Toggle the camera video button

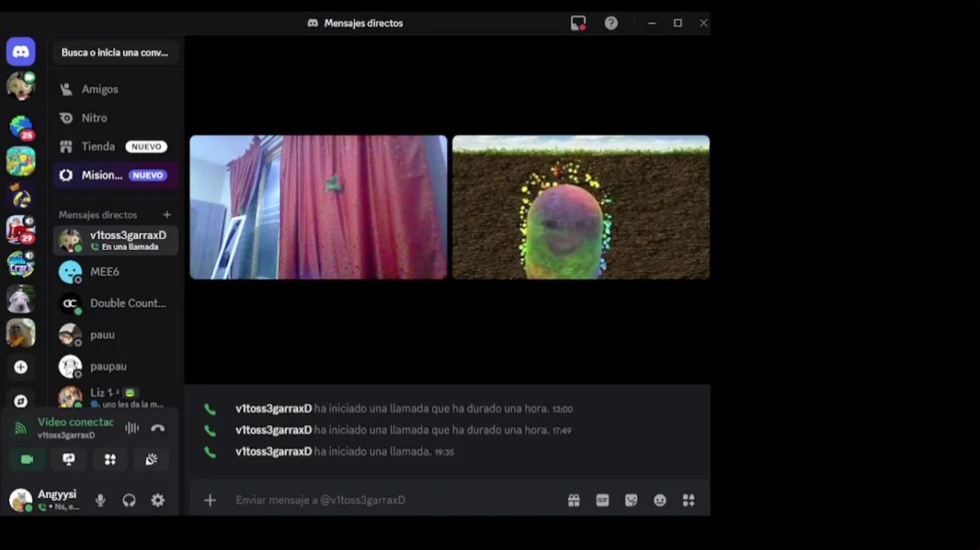(x=27, y=459)
